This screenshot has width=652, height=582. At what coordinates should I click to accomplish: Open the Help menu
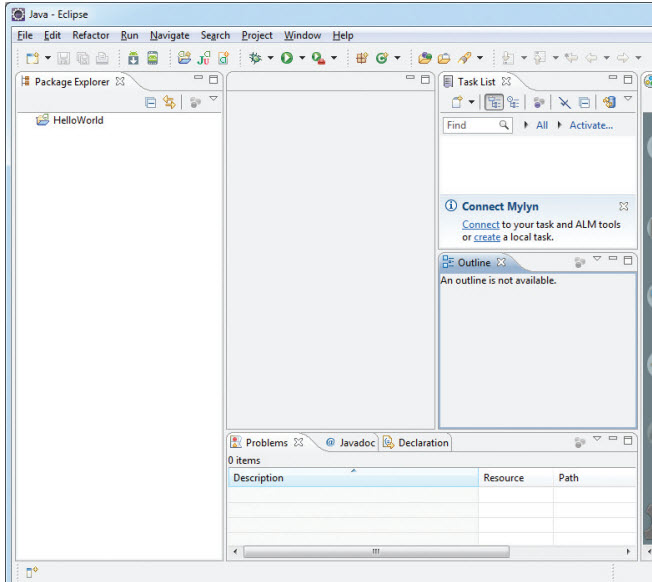(x=343, y=36)
